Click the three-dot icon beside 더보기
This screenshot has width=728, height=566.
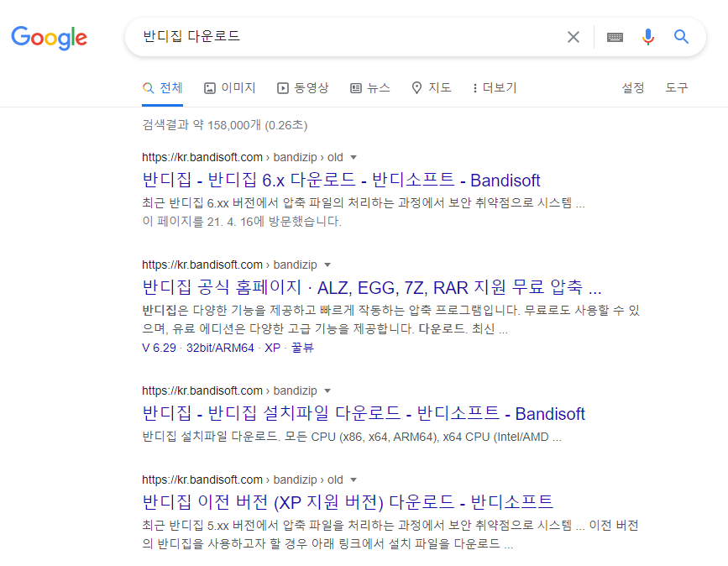coord(474,88)
